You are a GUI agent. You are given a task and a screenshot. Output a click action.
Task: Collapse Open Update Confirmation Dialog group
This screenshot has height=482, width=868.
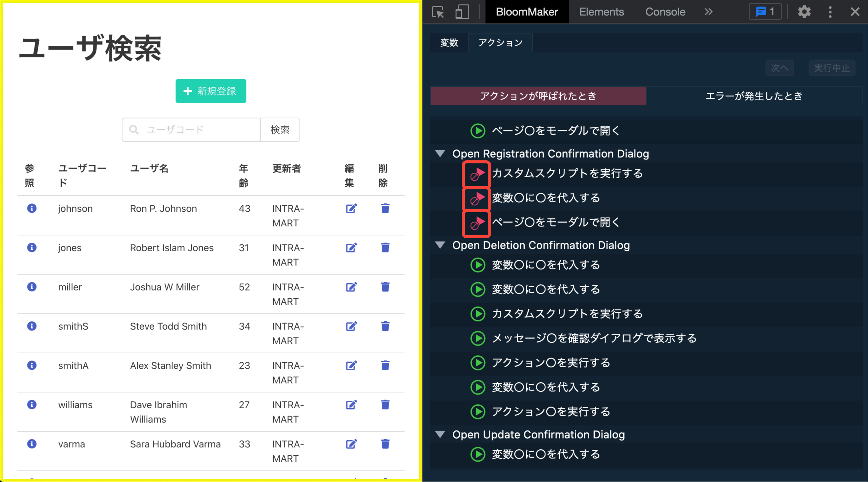(440, 435)
